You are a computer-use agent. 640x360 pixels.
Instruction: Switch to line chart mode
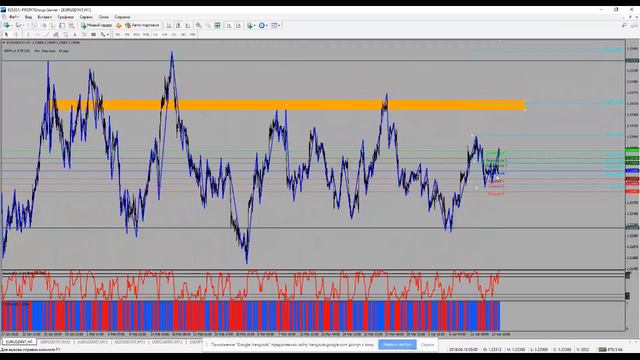[188, 25]
